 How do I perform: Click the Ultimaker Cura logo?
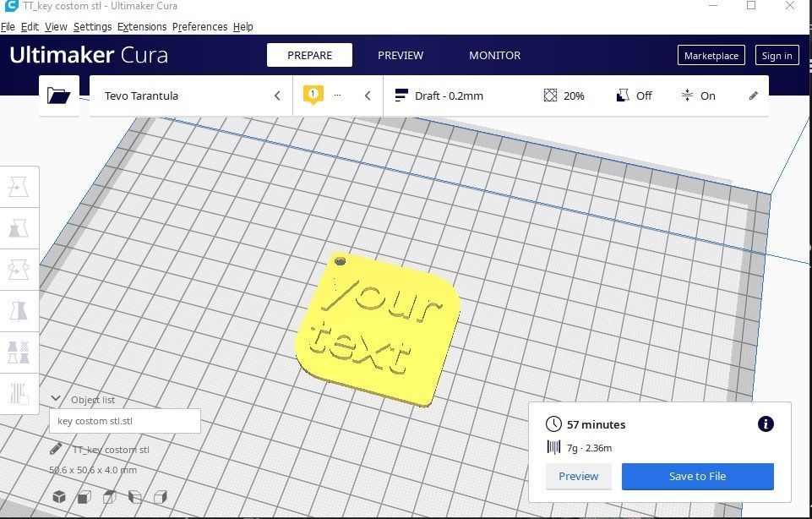coord(89,55)
